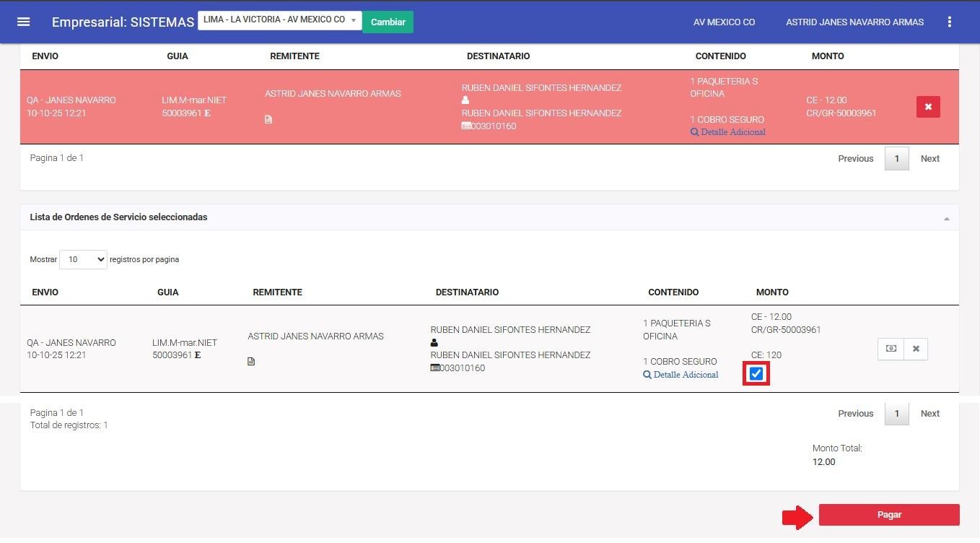
Task: Uncheck the CE: 120 checkbox
Action: click(x=756, y=374)
